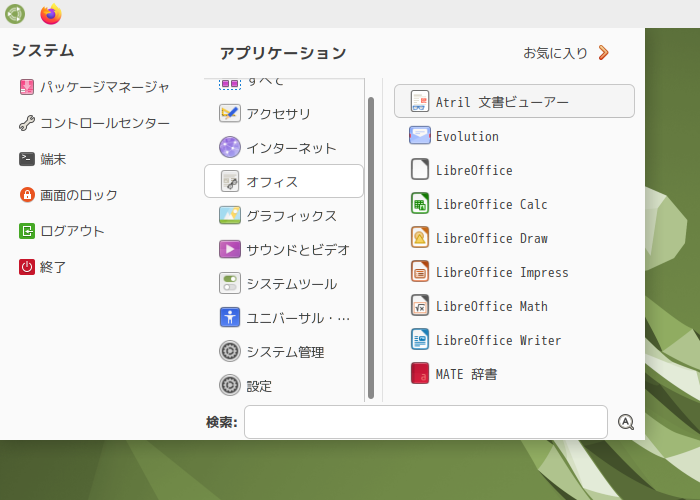Click the ログアウト icon

click(27, 231)
